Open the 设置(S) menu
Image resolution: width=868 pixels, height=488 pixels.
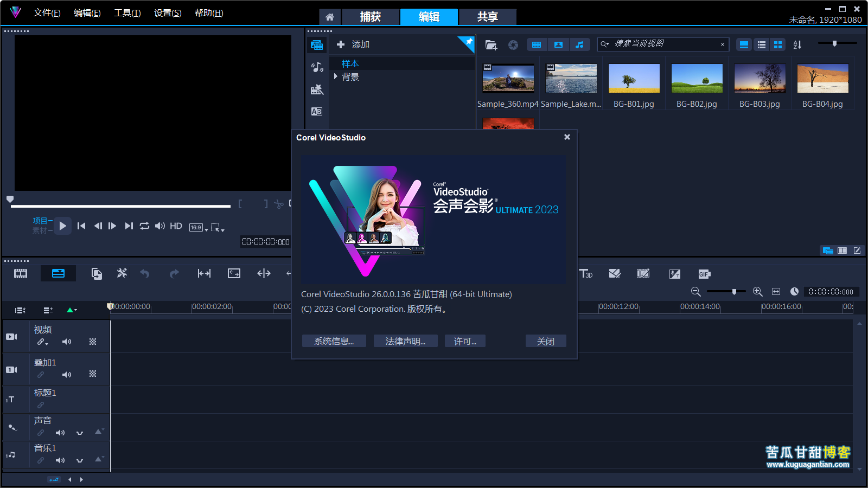pos(168,13)
